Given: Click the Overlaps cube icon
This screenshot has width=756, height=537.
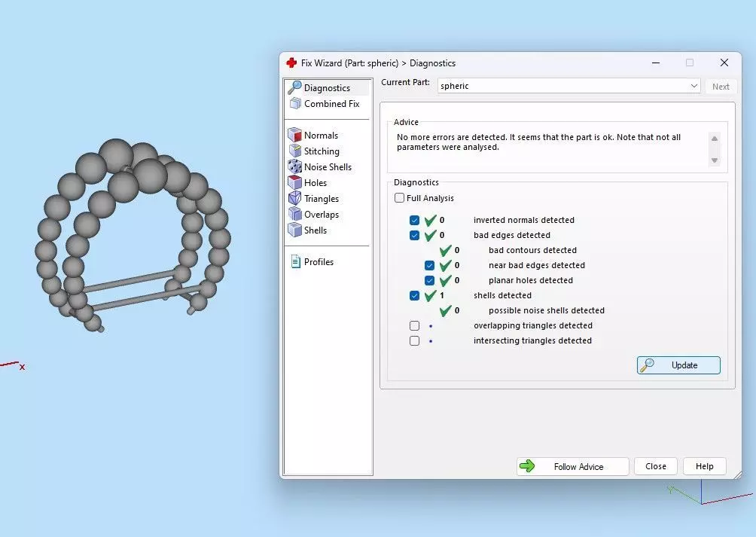Looking at the screenshot, I should point(294,215).
